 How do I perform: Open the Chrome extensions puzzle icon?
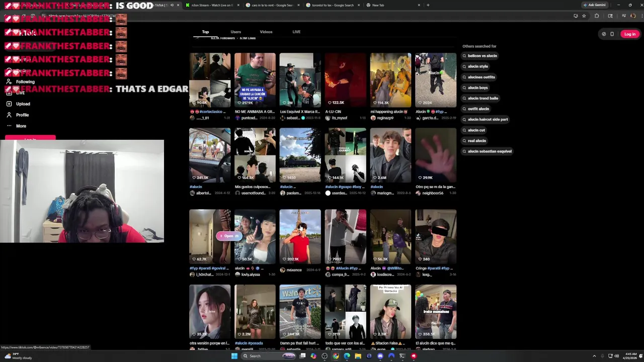click(597, 16)
